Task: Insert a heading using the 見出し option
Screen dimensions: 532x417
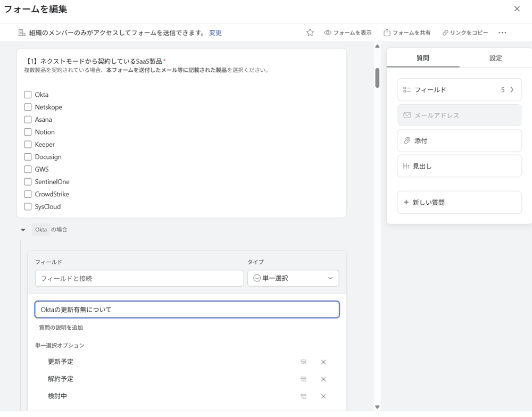Action: pos(459,166)
